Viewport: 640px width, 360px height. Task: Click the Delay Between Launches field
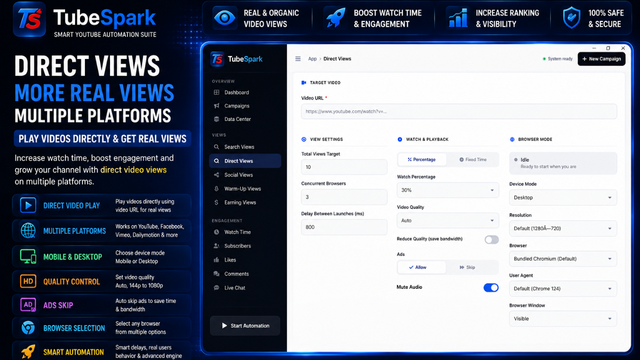coord(344,227)
